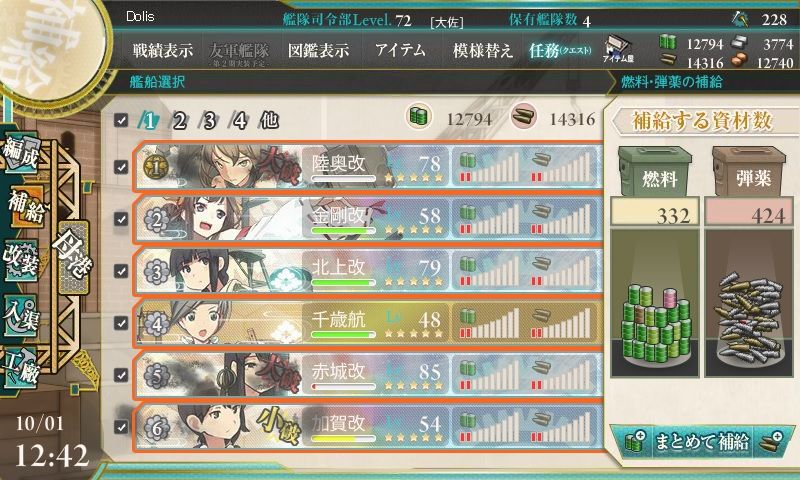Click the まとめて補給 resupply all button
The width and height of the screenshot is (800, 480).
point(702,441)
